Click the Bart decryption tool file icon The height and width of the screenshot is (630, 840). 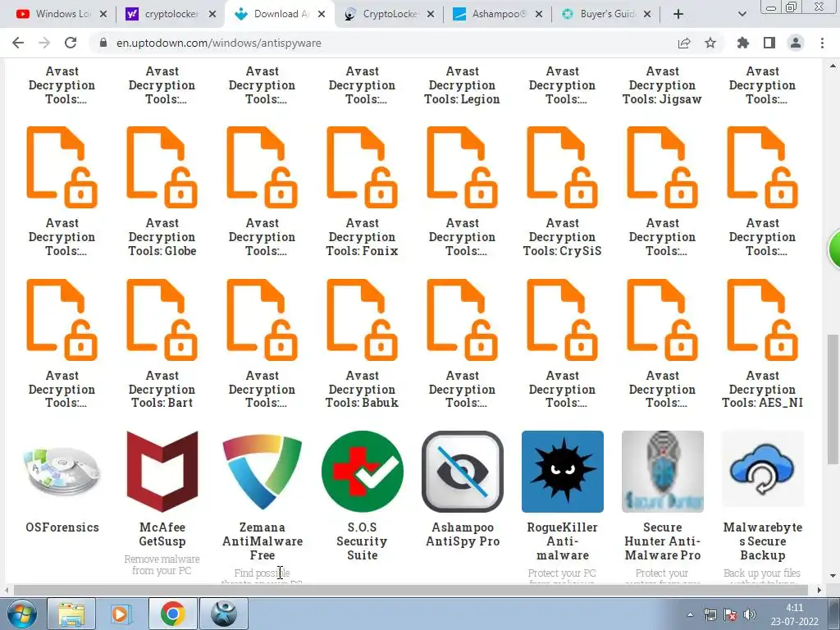(162, 319)
